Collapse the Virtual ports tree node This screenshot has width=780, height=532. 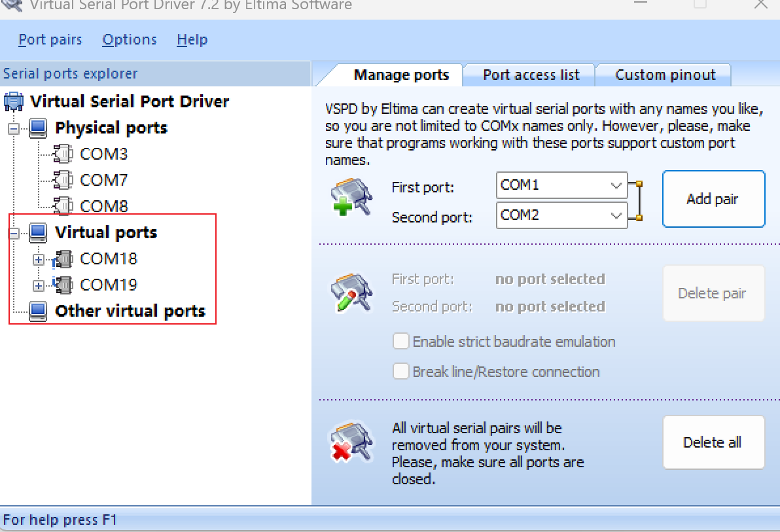pos(14,233)
